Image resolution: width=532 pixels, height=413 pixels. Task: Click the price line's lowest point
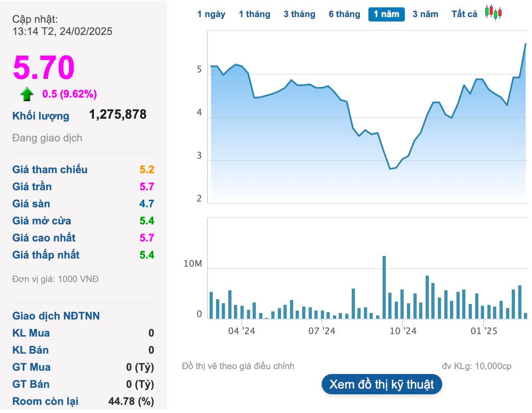[390, 169]
